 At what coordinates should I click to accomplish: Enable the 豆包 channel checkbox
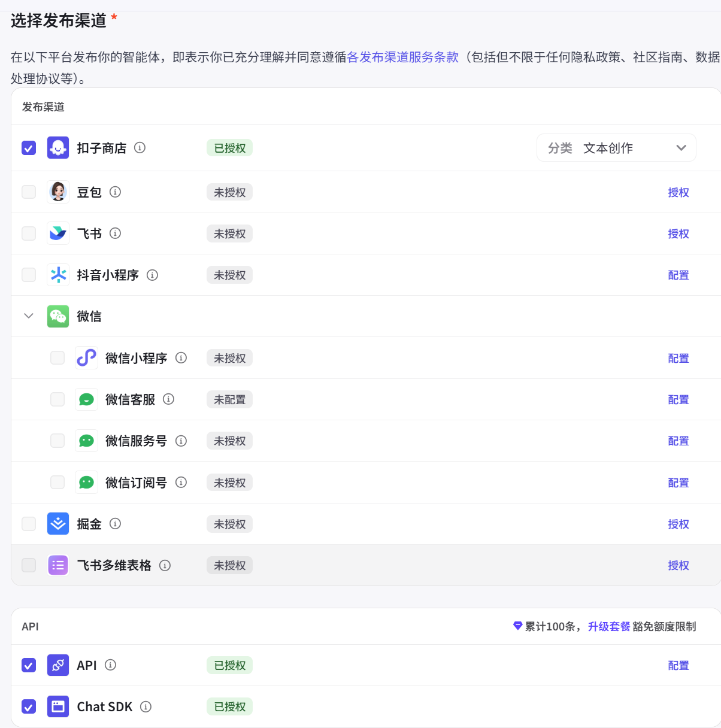coord(28,192)
